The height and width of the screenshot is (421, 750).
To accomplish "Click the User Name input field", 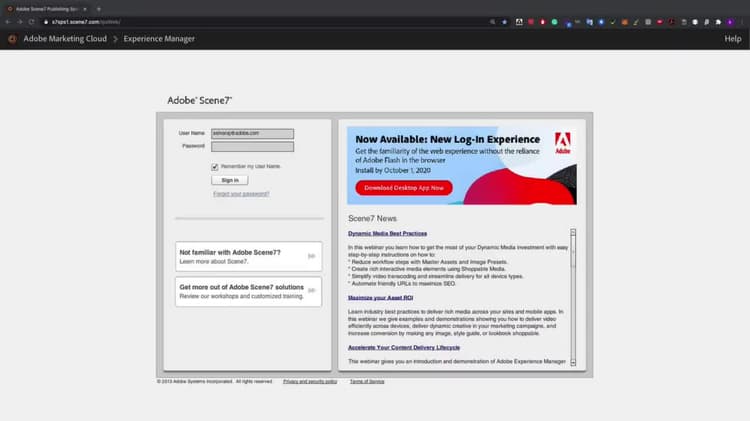I will tap(253, 133).
